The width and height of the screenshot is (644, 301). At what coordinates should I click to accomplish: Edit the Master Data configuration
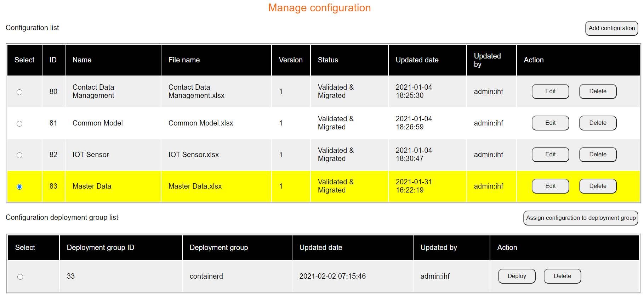pyautogui.click(x=550, y=186)
